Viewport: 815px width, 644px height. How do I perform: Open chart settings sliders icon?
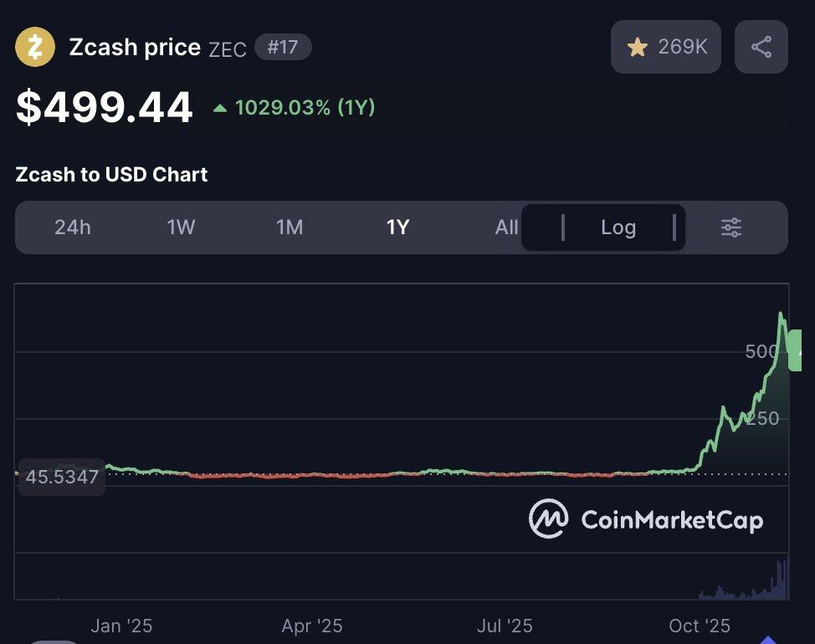point(731,227)
